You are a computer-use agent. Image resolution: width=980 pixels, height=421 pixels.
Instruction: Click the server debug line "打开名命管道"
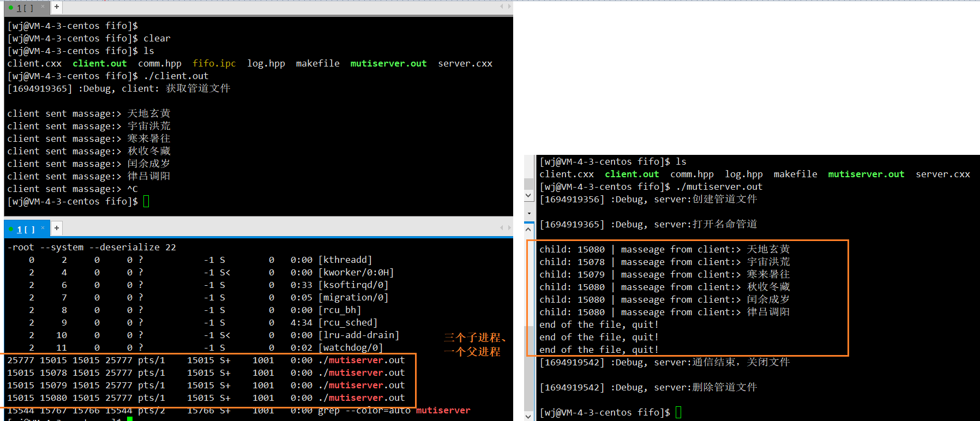[648, 224]
